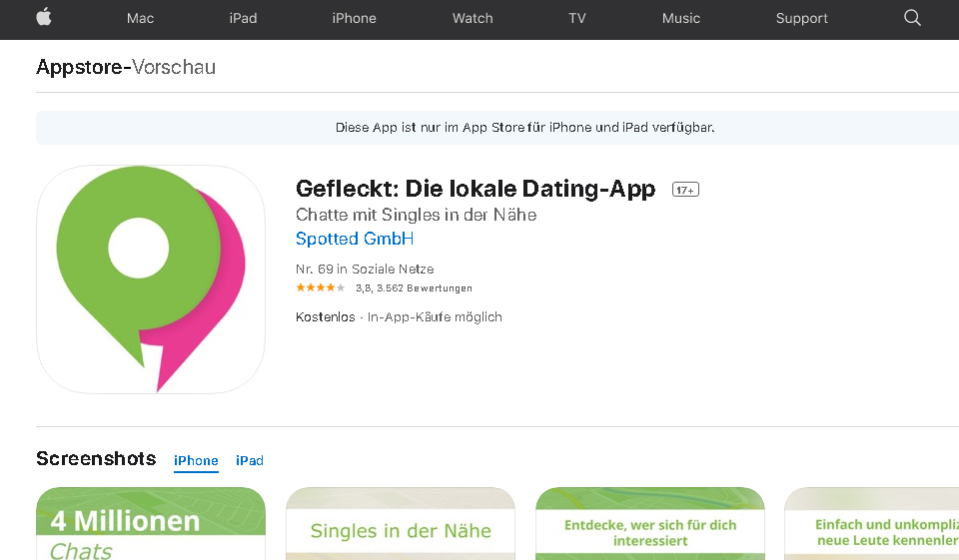Switch to iPhone screenshots tab
This screenshot has width=959, height=560.
click(x=196, y=460)
